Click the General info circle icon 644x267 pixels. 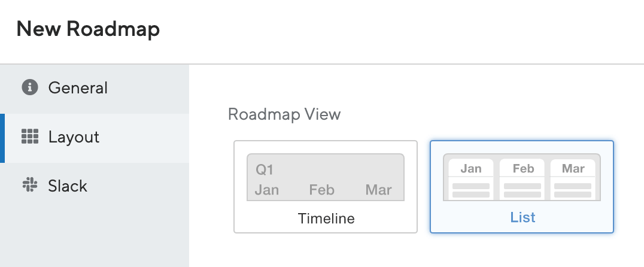(29, 87)
